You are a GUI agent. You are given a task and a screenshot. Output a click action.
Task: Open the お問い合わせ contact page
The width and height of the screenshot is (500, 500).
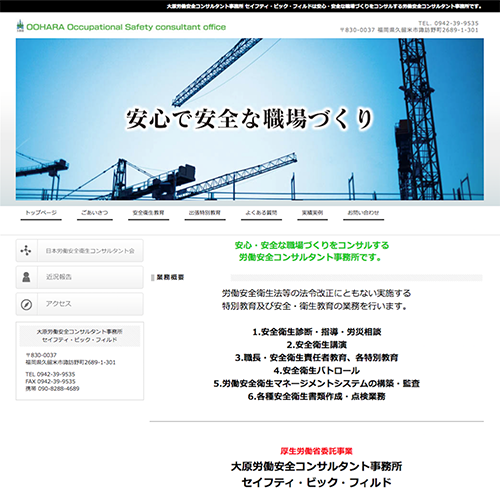pos(363,213)
